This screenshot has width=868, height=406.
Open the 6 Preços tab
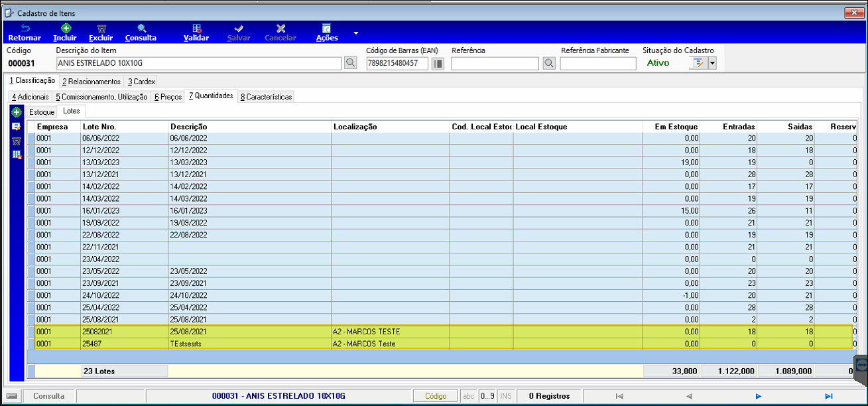pyautogui.click(x=168, y=97)
